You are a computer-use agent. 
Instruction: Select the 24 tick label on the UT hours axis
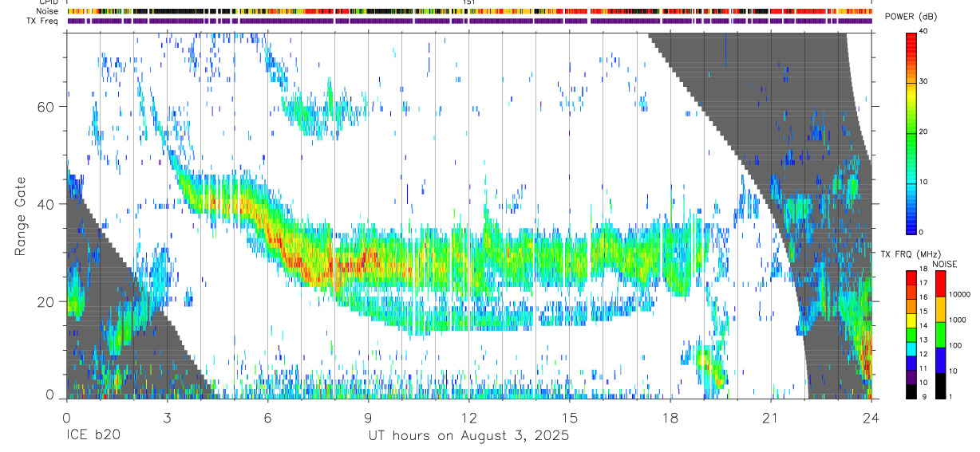(871, 417)
